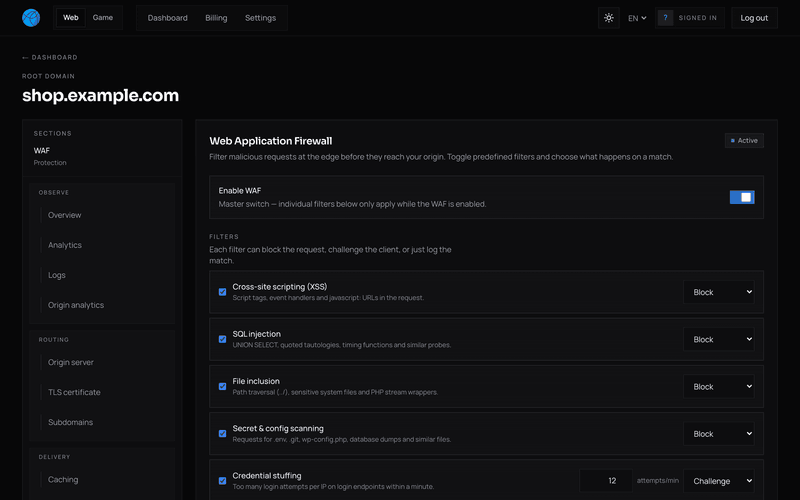This screenshot has height=500, width=800.
Task: Click the DELIVERY group label
Action: click(x=54, y=457)
